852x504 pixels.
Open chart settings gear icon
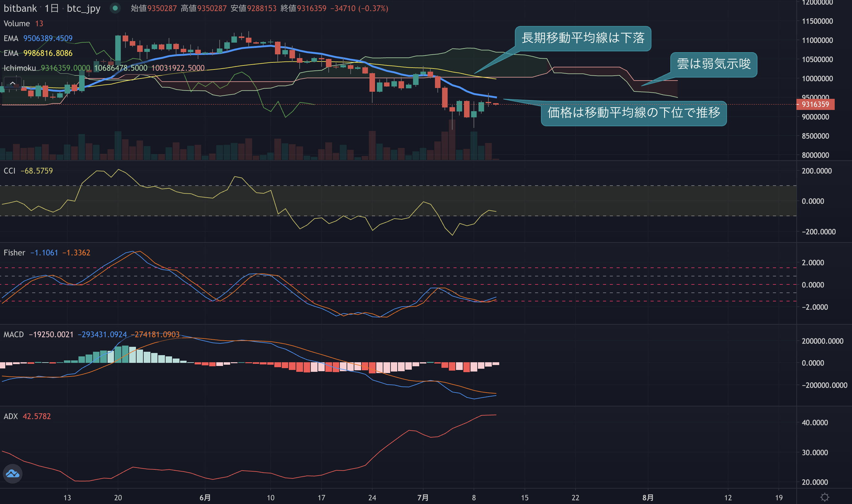825,497
